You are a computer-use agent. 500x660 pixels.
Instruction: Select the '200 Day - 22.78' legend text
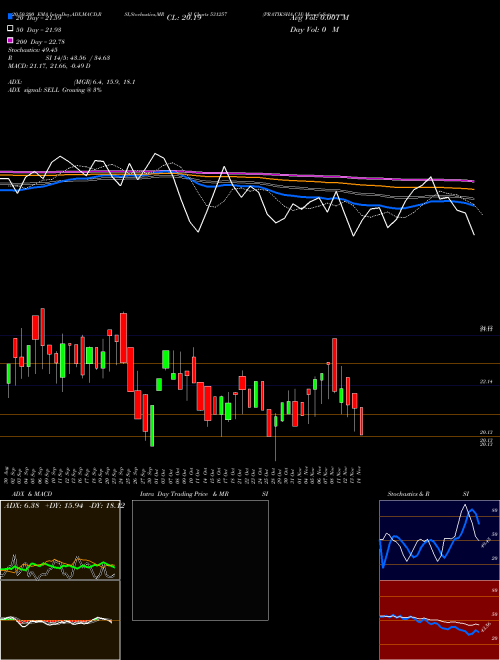click(40, 42)
